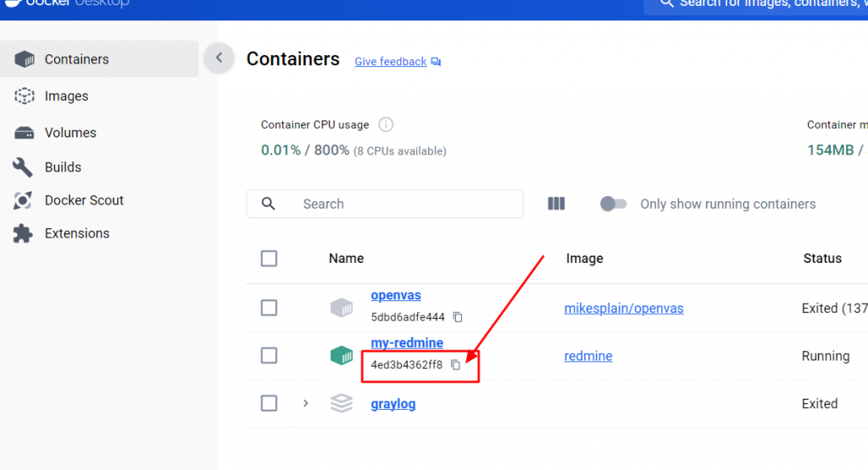Tick the select-all containers checkbox
This screenshot has width=868, height=470.
click(269, 258)
